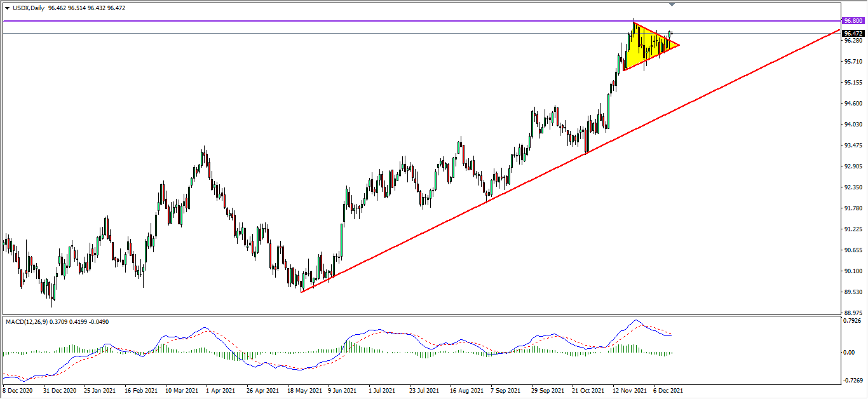Click the purple 96.800 price label
Image resolution: width=868 pixels, height=399 pixels.
(x=852, y=21)
